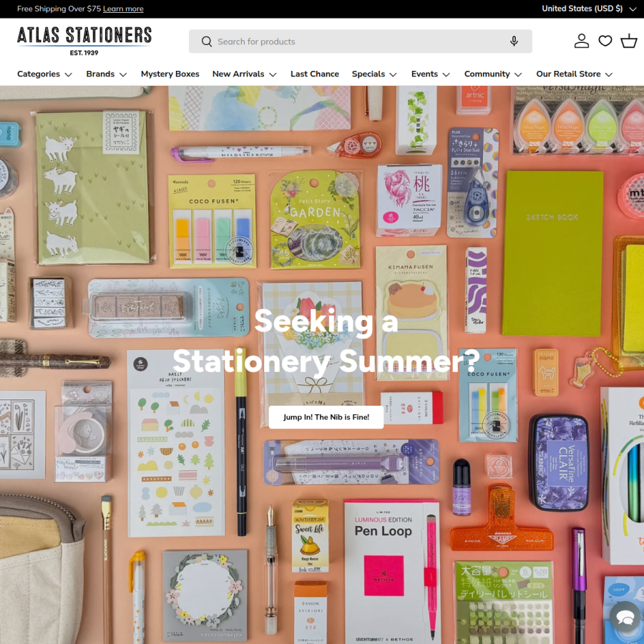Open the wishlist heart icon
Screen dimensions: 644x644
605,41
